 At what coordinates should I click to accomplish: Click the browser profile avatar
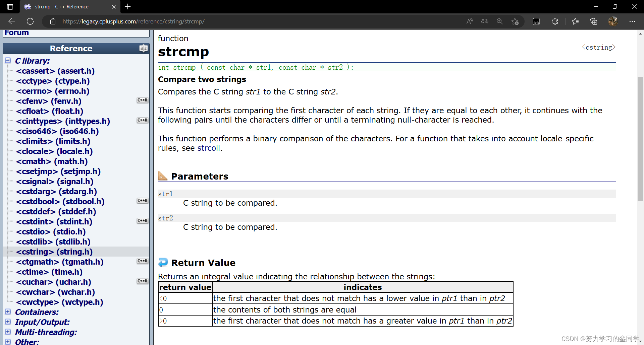613,21
